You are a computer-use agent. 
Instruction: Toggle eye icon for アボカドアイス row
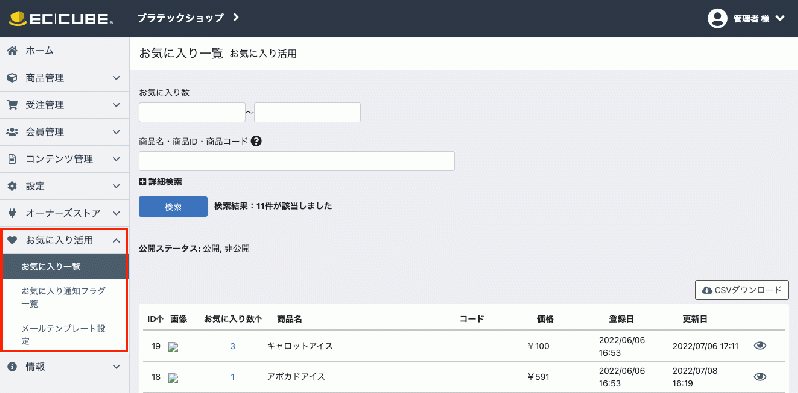760,377
